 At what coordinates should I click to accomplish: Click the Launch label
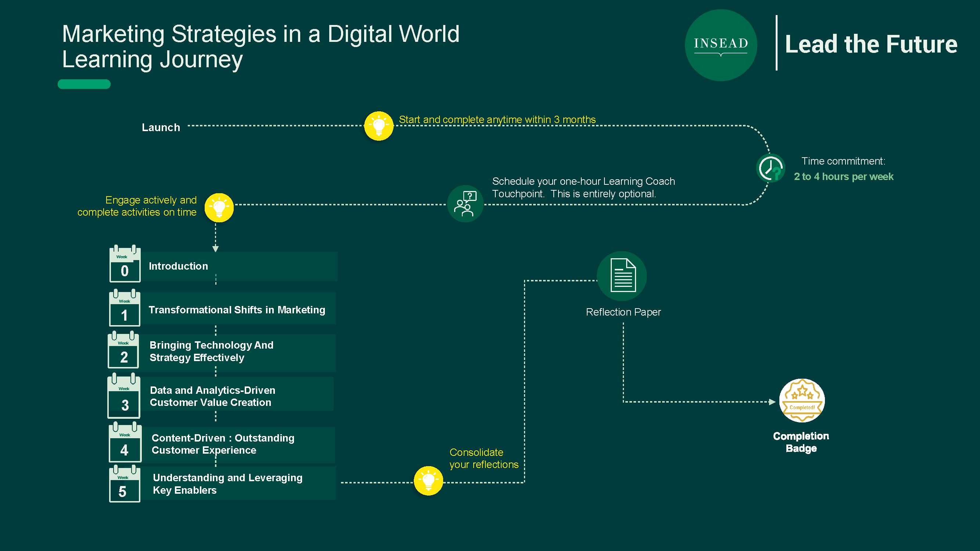coord(161,127)
